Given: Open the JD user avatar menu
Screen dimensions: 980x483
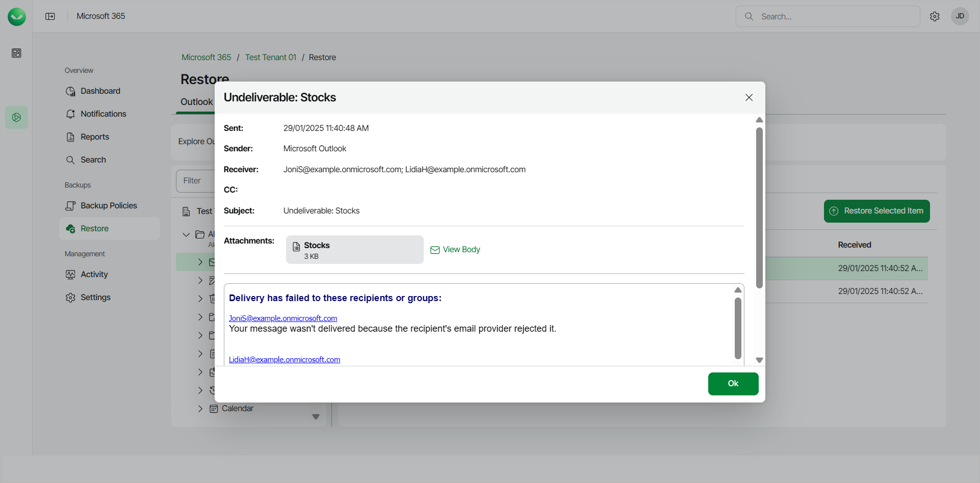Looking at the screenshot, I should click(x=960, y=16).
